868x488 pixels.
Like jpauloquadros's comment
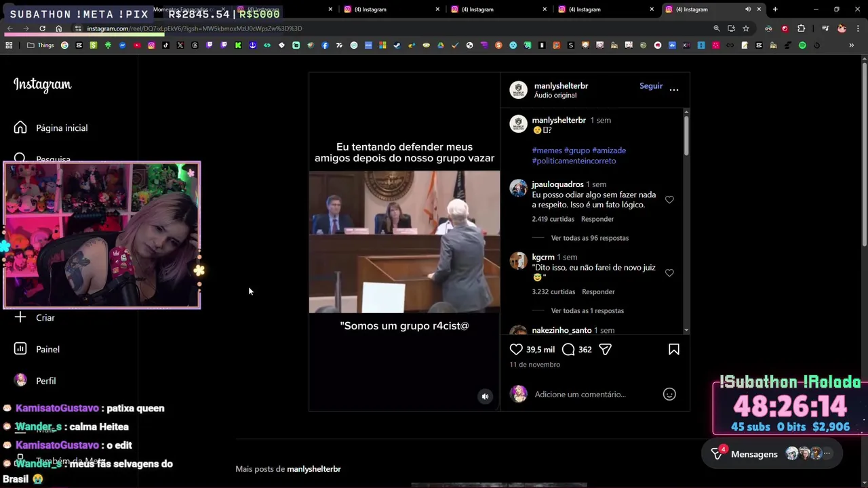click(x=669, y=200)
